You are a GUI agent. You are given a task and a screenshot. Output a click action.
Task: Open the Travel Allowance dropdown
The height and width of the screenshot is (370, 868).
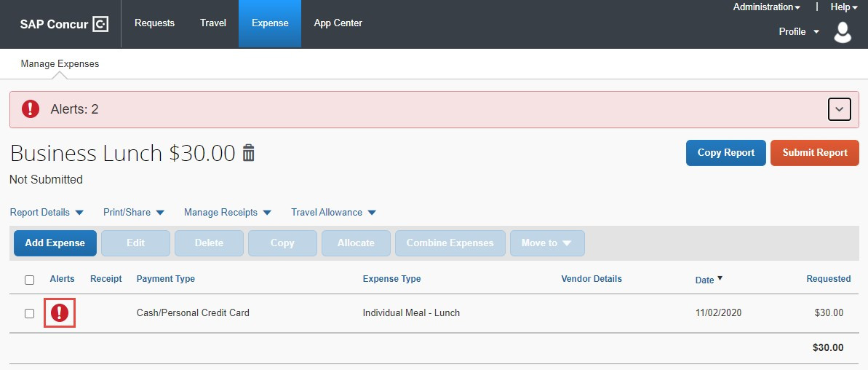click(x=333, y=213)
